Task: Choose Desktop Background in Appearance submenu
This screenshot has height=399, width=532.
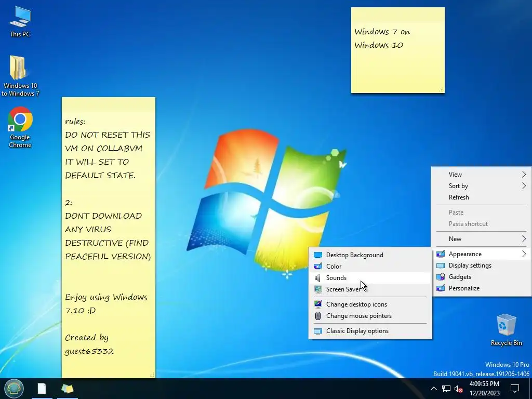Action: pyautogui.click(x=370, y=255)
